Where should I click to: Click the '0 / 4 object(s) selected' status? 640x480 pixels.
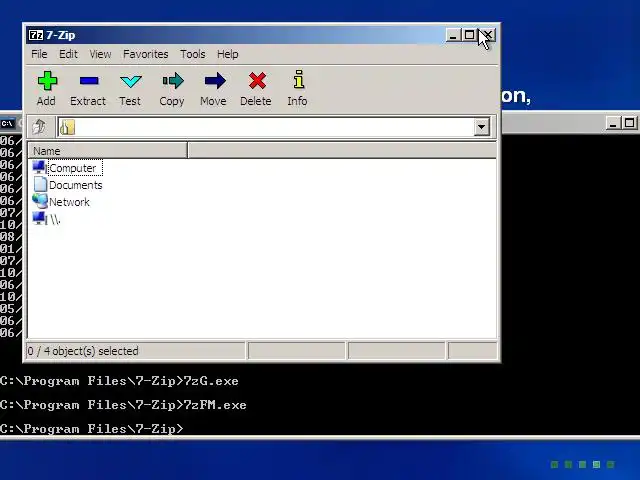tap(83, 351)
